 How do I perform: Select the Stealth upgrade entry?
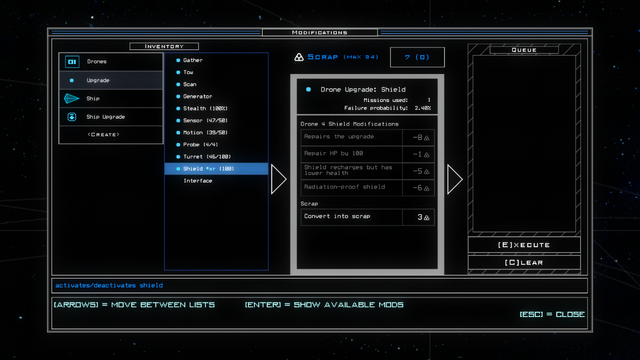(x=216, y=109)
